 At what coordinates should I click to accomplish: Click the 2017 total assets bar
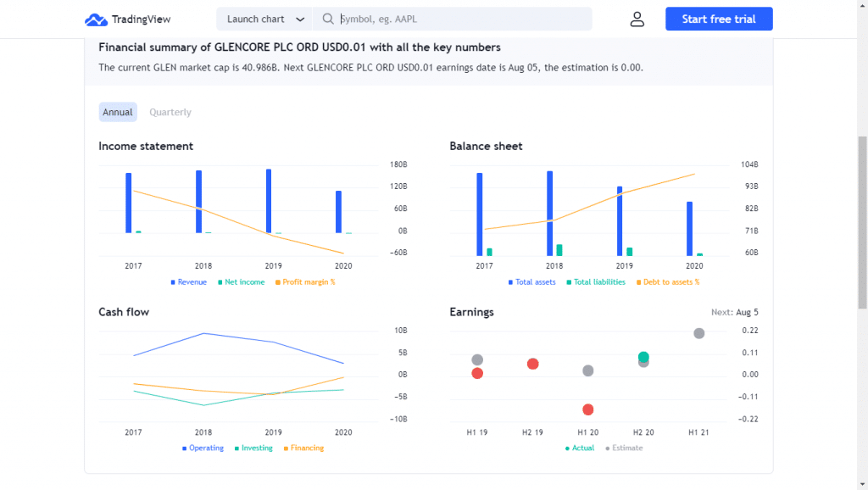(480, 214)
